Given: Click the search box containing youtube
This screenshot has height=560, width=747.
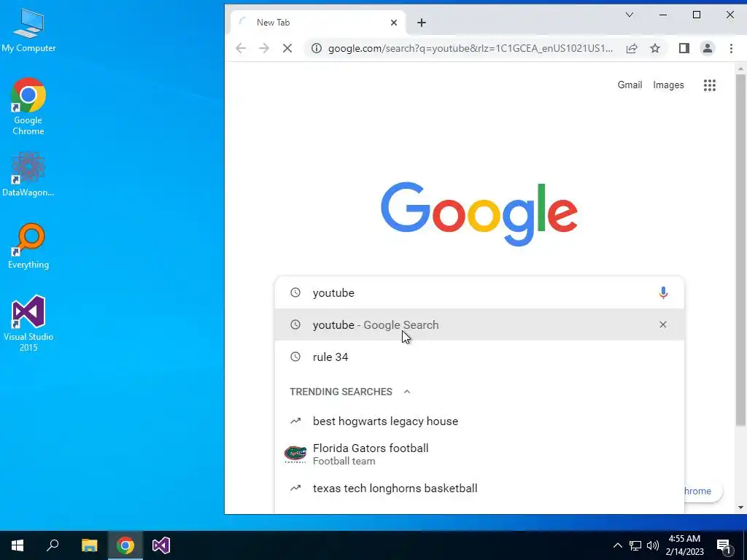Looking at the screenshot, I should coord(479,293).
